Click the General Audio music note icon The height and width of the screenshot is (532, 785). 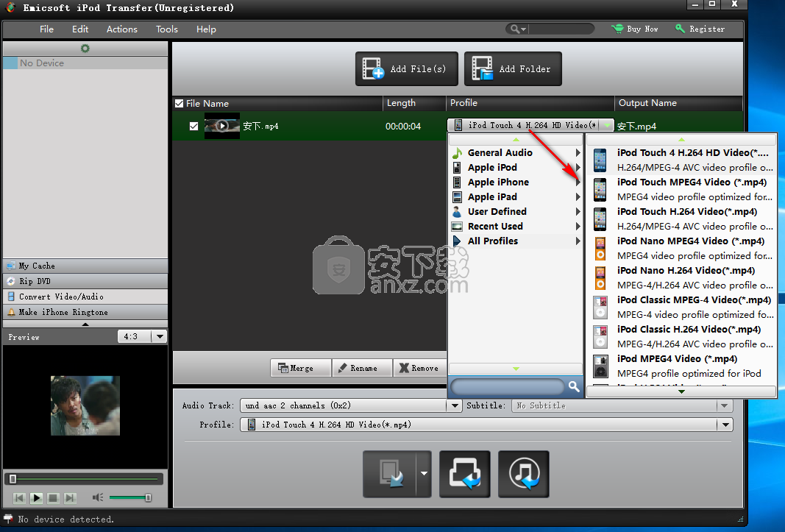(x=457, y=153)
